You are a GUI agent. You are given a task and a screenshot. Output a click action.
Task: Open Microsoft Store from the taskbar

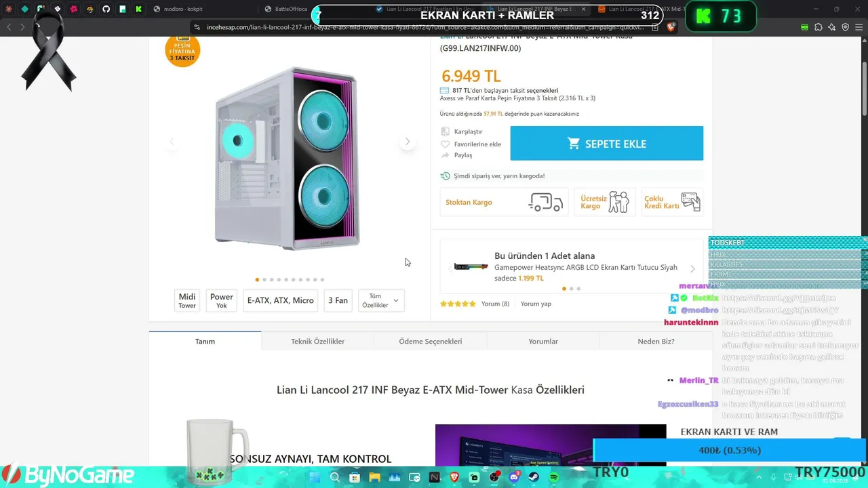[354, 477]
